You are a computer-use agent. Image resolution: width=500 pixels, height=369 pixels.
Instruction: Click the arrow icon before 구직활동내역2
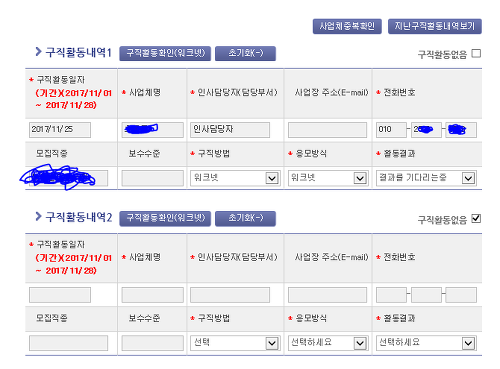tap(38, 216)
